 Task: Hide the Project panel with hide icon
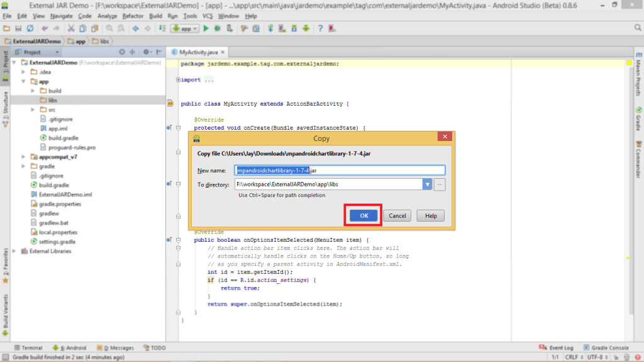pos(159,52)
